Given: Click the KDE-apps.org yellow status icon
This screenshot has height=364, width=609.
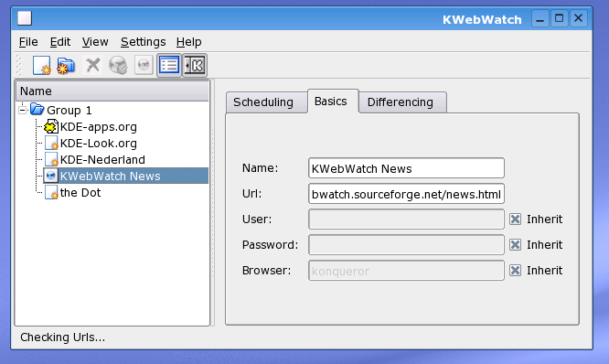Looking at the screenshot, I should [51, 126].
